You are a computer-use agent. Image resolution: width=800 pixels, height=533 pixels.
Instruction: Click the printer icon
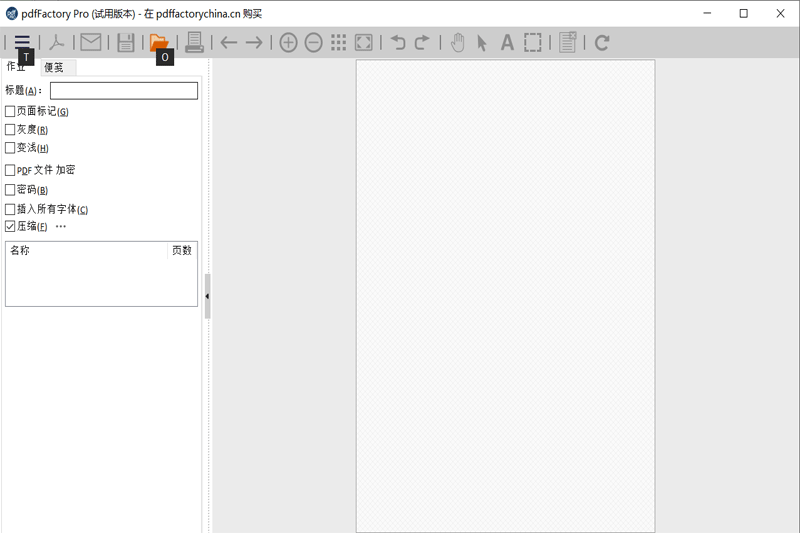[x=194, y=42]
